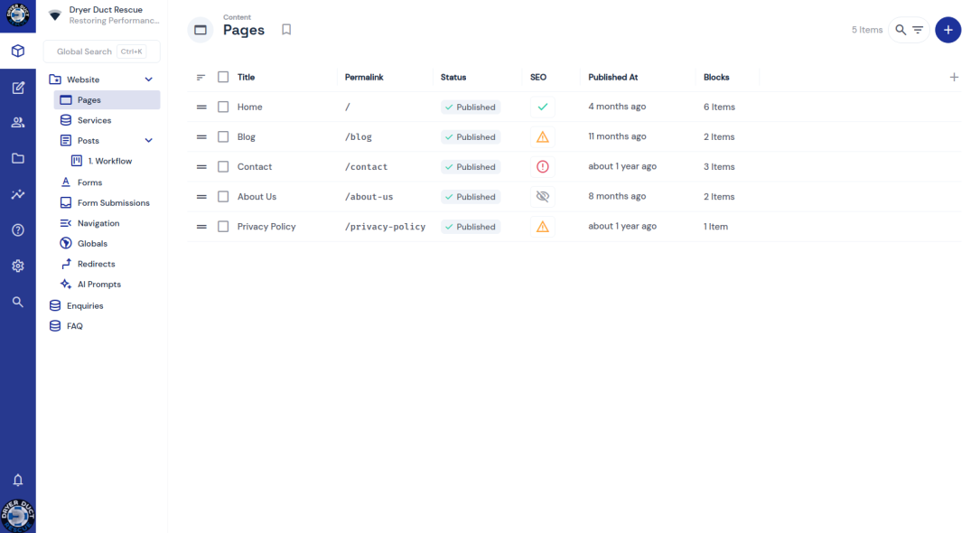The width and height of the screenshot is (980, 533).
Task: Add a column with the header plus
Action: [954, 78]
